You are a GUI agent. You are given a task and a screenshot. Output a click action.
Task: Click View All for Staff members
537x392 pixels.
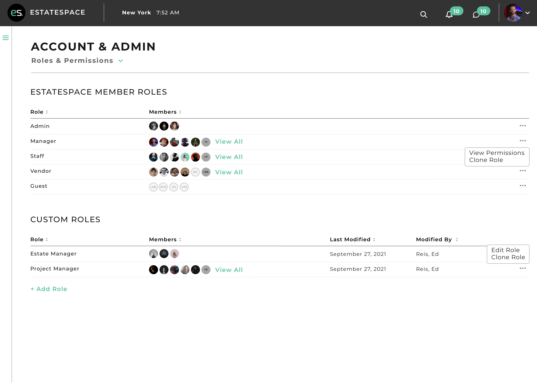coord(229,157)
